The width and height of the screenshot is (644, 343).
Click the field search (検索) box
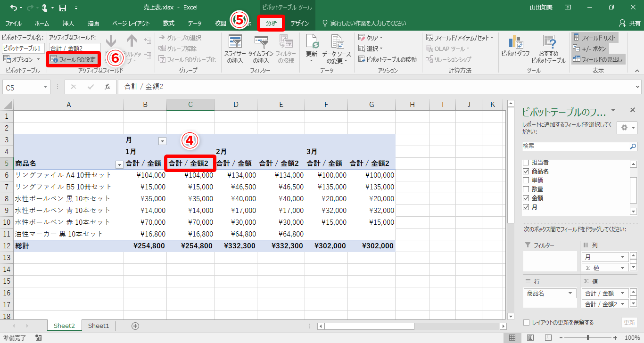(579, 147)
